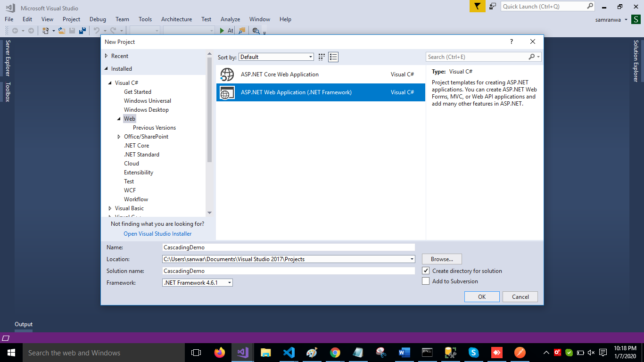
Task: Open the Analyze menu
Action: pyautogui.click(x=230, y=19)
